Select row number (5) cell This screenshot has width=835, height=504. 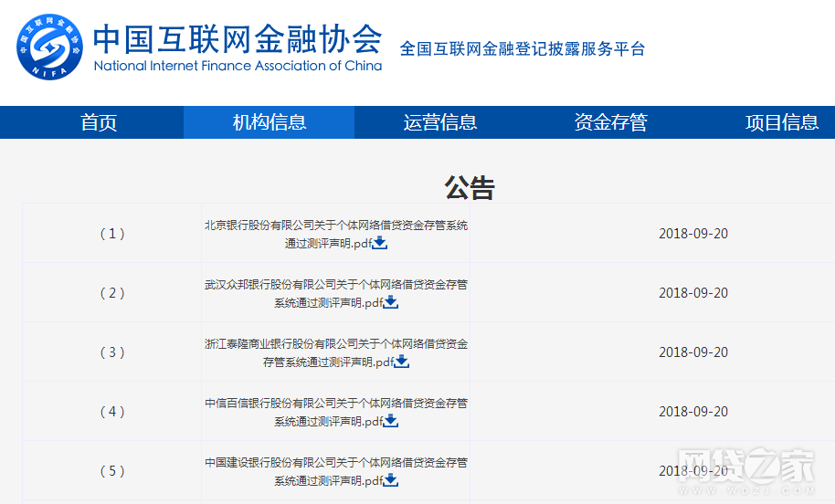pos(112,470)
